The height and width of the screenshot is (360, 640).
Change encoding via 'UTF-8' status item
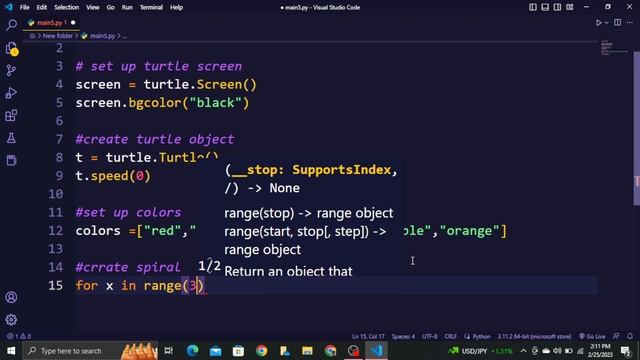[430, 336]
